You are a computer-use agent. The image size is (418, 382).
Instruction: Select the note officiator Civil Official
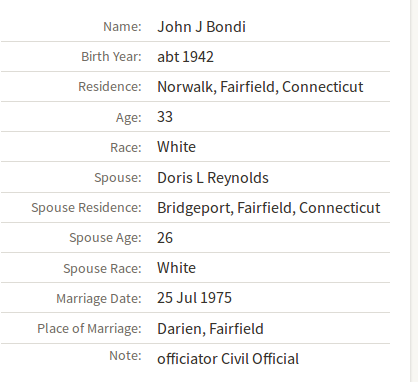[x=228, y=359]
